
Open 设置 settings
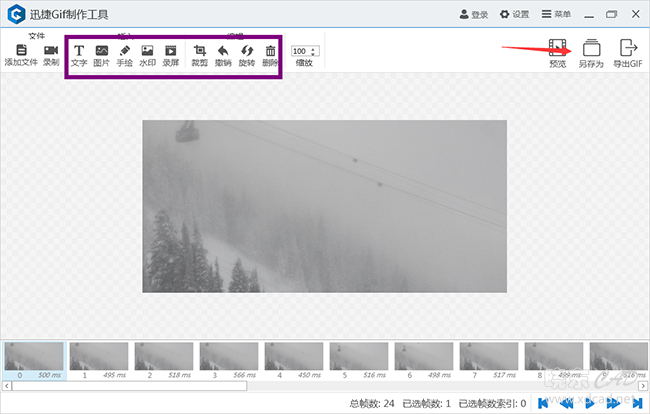pyautogui.click(x=514, y=15)
